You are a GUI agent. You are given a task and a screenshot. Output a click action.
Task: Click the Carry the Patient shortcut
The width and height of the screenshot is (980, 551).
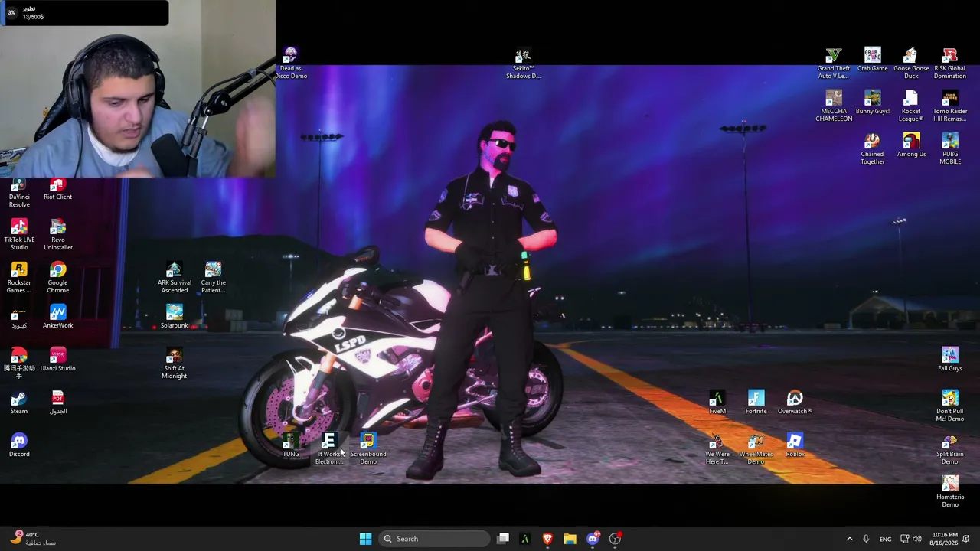[213, 278]
